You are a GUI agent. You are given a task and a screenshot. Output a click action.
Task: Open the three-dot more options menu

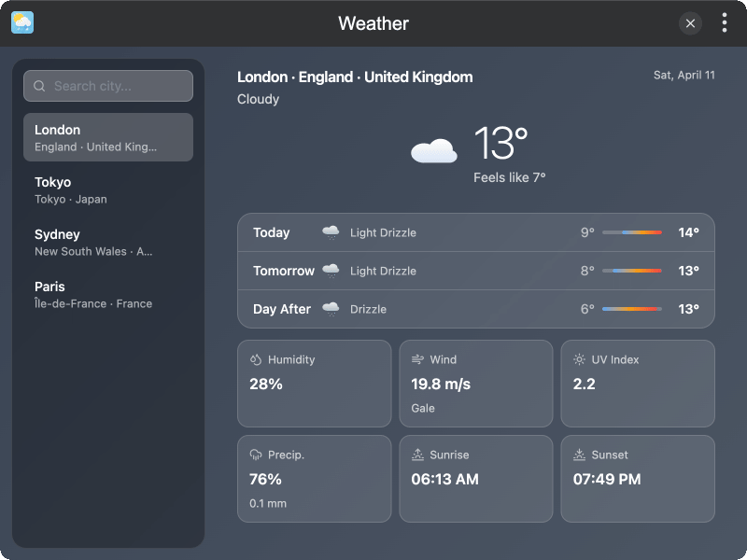[725, 22]
